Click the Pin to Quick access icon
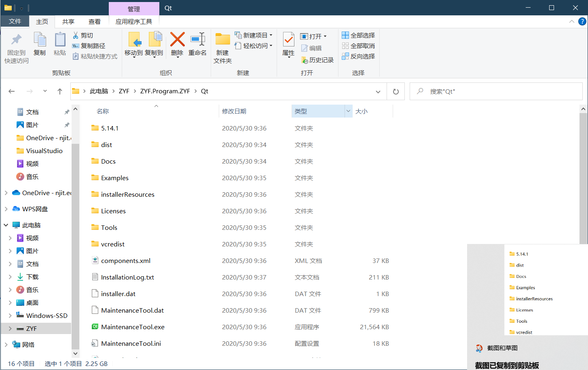The width and height of the screenshot is (588, 370). click(x=16, y=40)
